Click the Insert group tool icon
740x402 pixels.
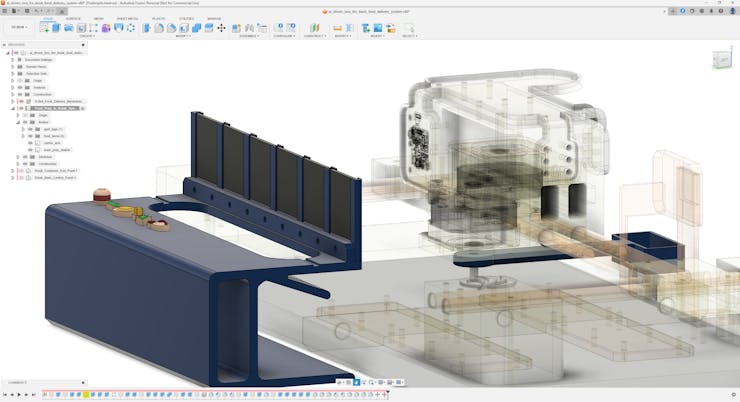click(367, 28)
